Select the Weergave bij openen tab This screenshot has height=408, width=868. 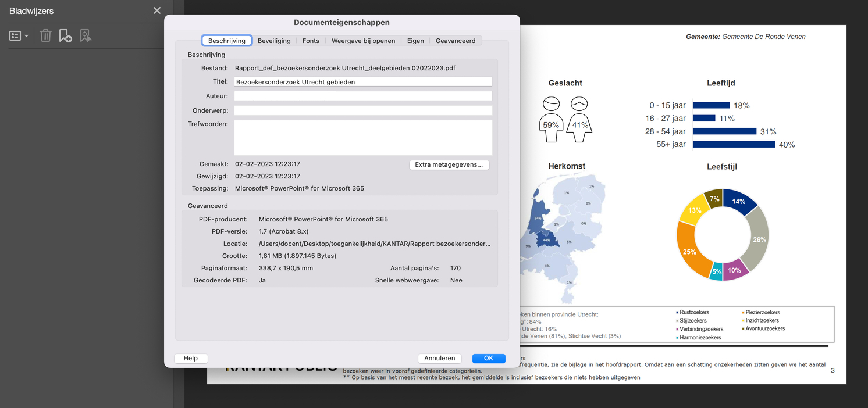click(363, 41)
